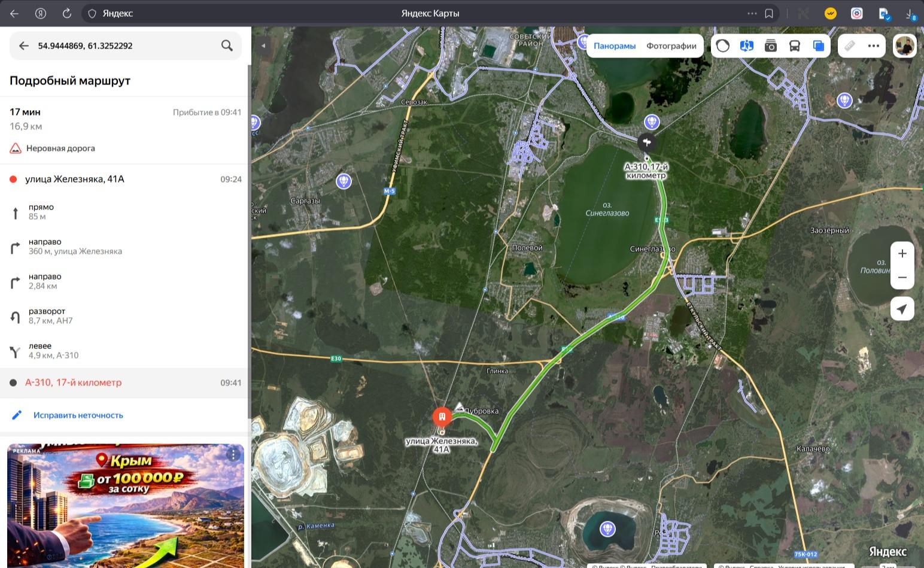
Task: Toggle the public transport bus icon
Action: [795, 45]
